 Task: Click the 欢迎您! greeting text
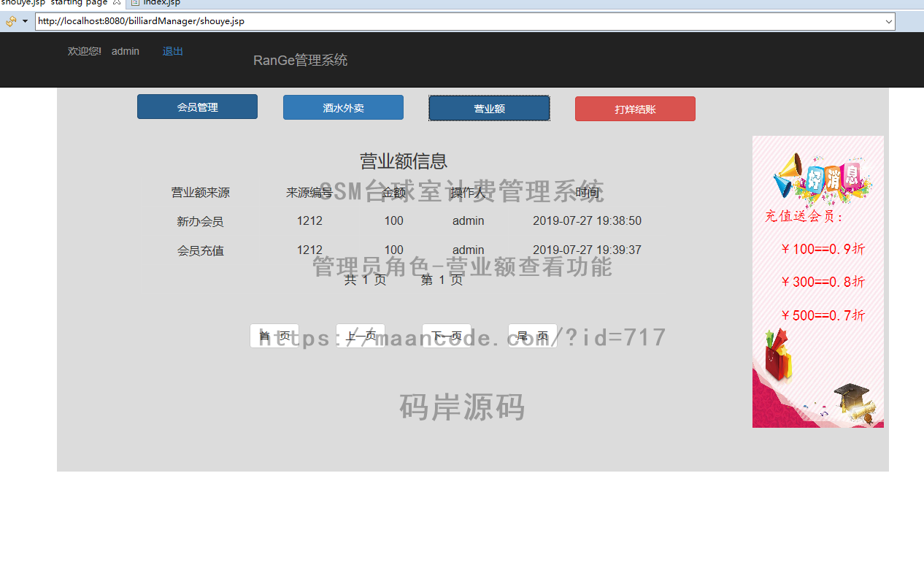click(85, 51)
